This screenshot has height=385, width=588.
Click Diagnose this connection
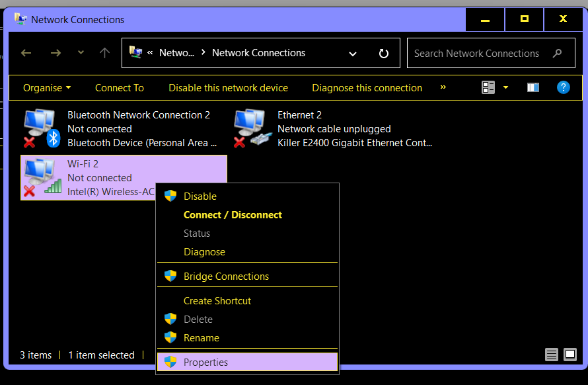[x=367, y=87]
